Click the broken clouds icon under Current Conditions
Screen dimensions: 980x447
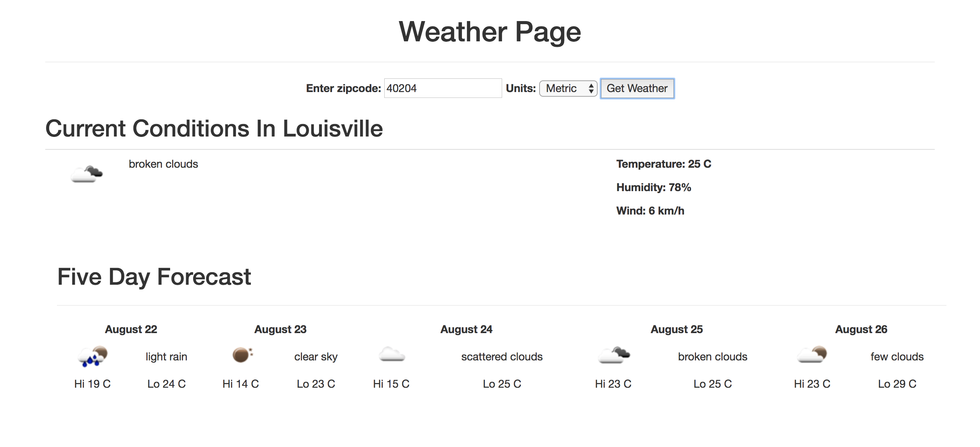(x=87, y=175)
